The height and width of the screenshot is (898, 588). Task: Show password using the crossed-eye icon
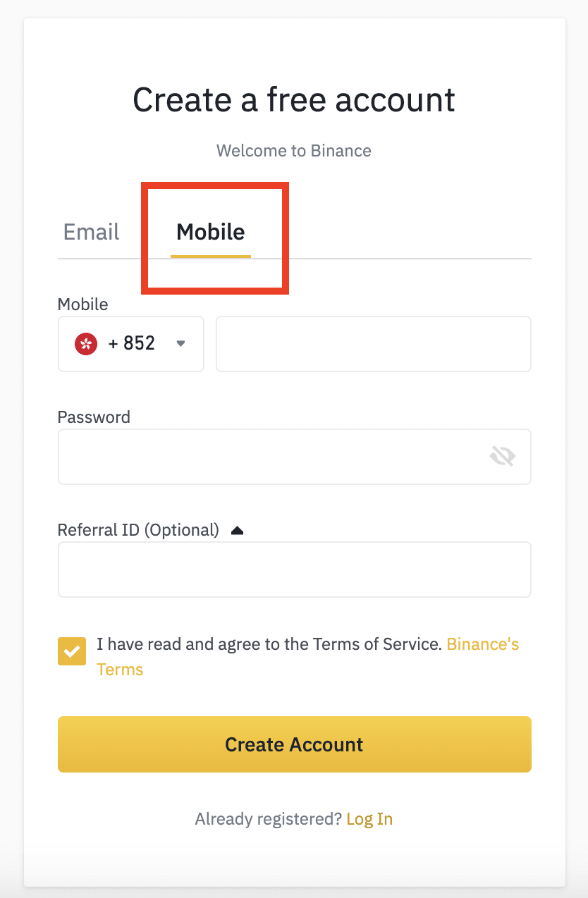(x=503, y=457)
